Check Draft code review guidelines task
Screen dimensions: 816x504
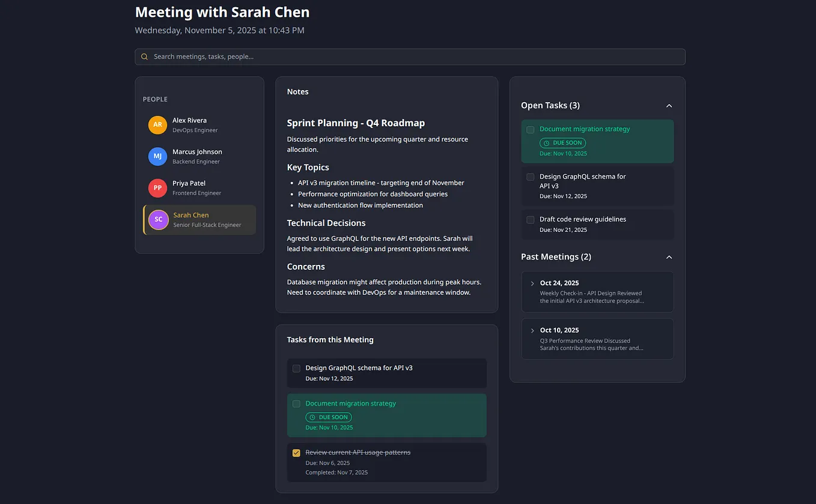531,220
